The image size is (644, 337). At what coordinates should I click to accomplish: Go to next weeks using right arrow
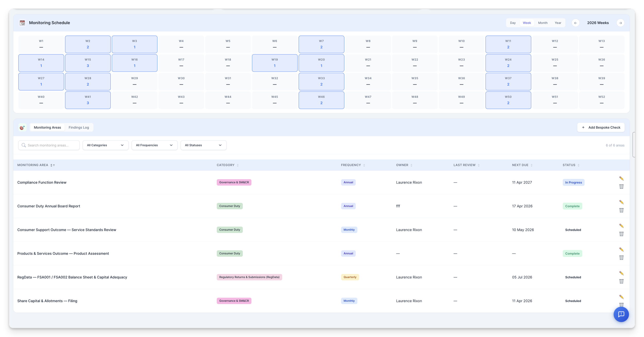point(620,23)
